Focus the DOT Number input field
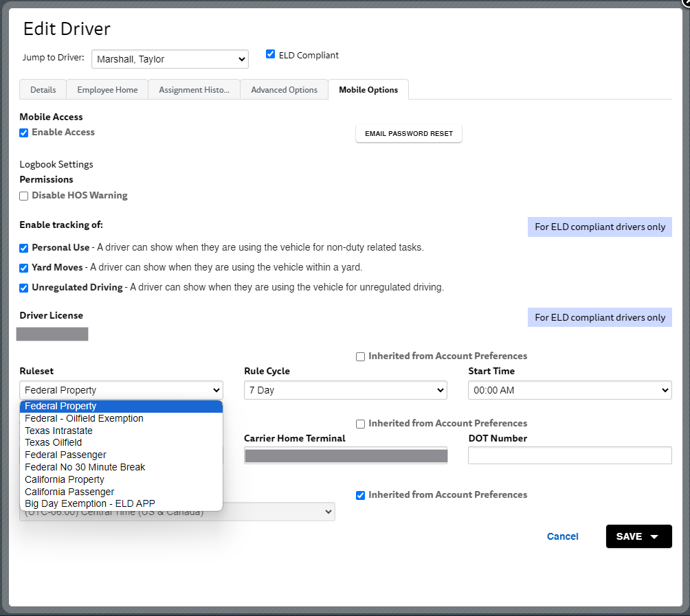This screenshot has height=616, width=690. pos(570,455)
